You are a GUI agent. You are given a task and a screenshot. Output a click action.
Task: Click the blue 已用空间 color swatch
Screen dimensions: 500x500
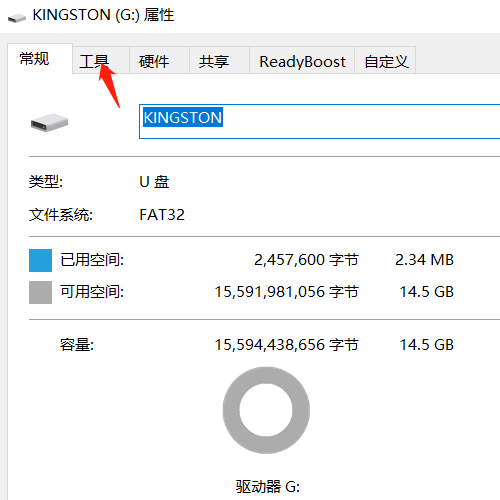(40, 260)
